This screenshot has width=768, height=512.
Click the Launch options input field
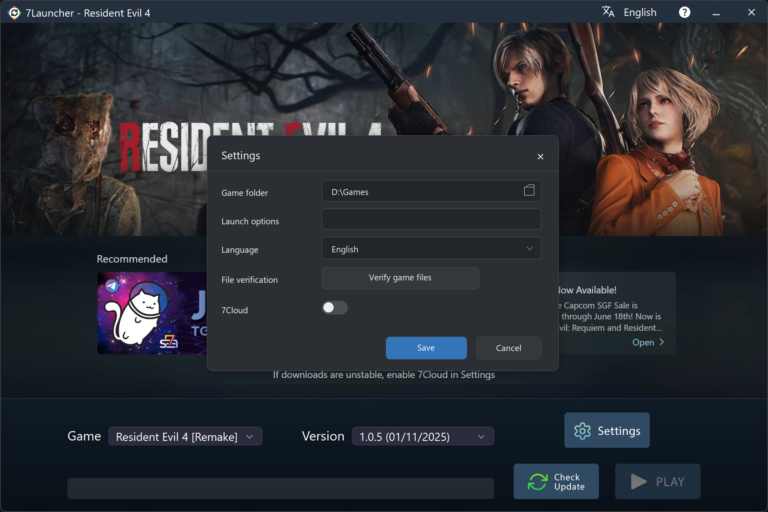(431, 219)
